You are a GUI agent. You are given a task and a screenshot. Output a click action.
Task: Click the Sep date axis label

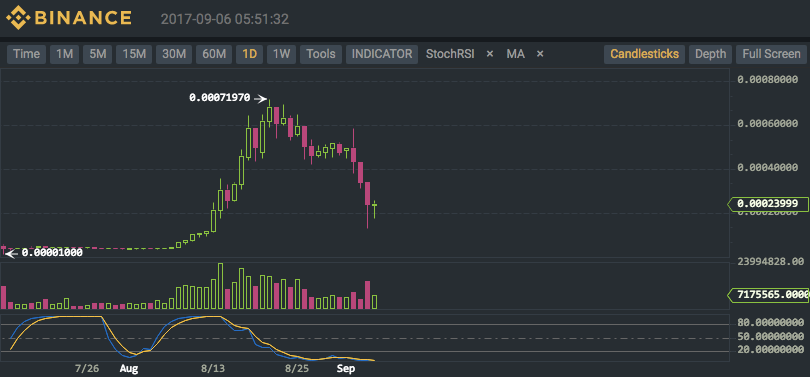[346, 369]
